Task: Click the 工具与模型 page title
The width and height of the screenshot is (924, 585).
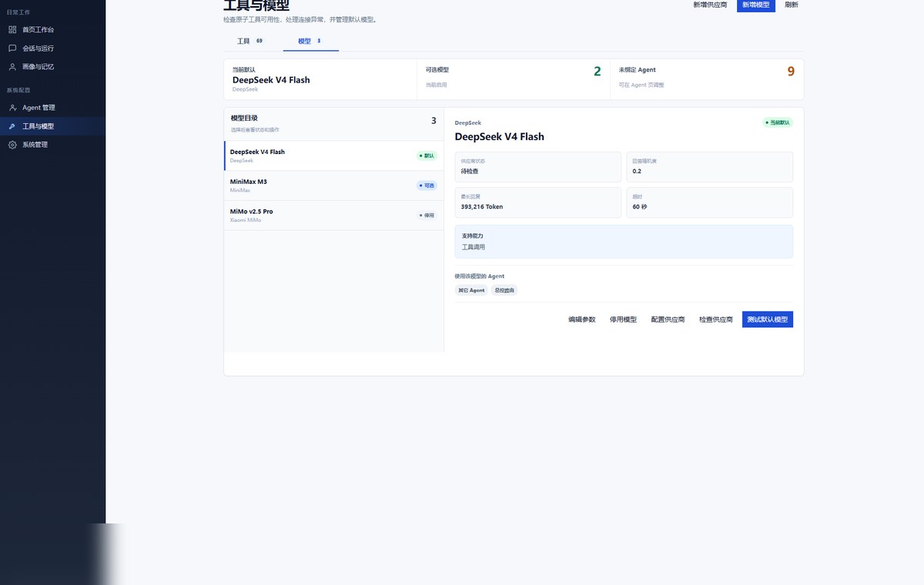Action: pos(256,5)
